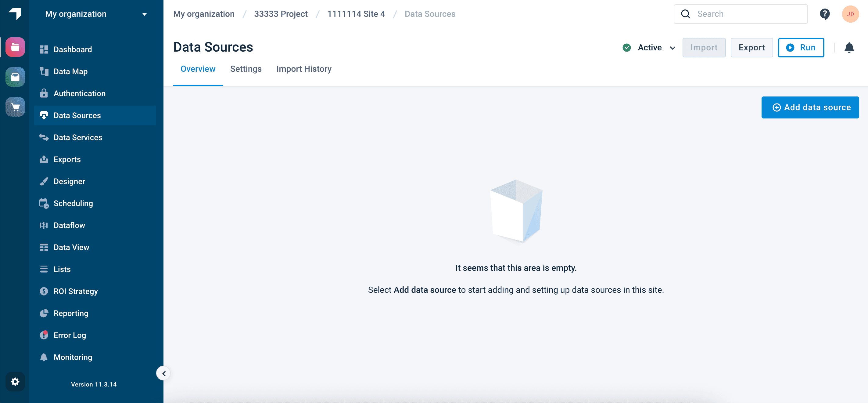Open Dataflow in the sidebar

(x=69, y=225)
